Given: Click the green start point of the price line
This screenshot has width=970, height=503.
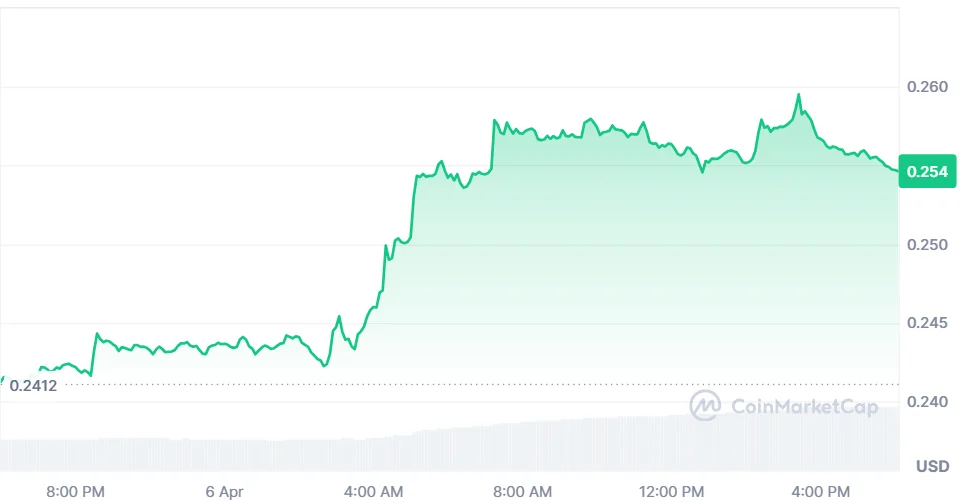Looking at the screenshot, I should [3, 380].
